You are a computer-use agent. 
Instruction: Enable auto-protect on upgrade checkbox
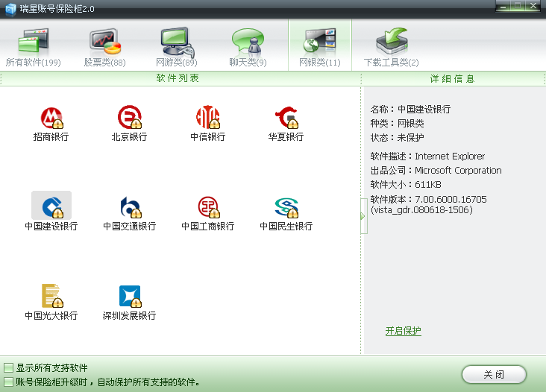coord(8,382)
